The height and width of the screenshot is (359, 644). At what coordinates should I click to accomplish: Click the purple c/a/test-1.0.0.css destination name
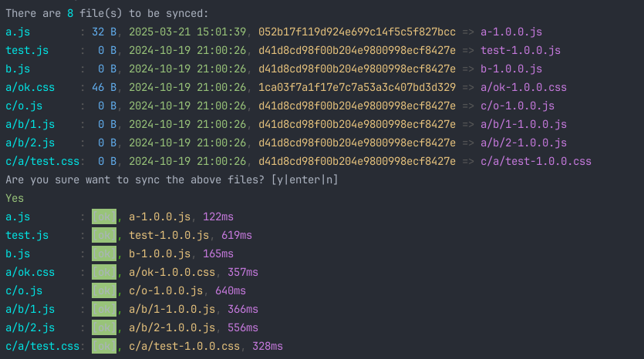pyautogui.click(x=536, y=161)
